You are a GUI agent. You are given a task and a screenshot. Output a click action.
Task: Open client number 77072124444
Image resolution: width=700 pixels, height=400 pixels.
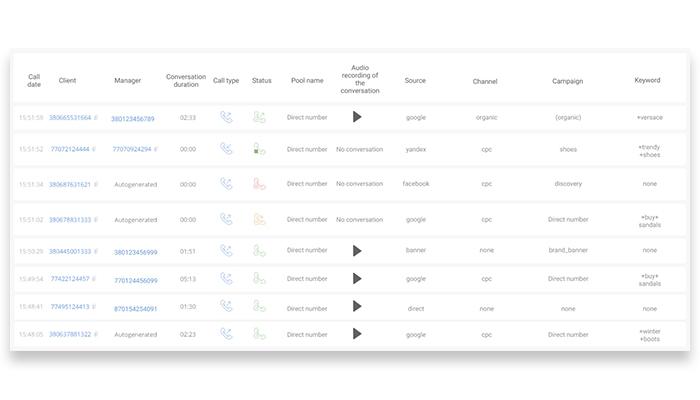tap(70, 149)
